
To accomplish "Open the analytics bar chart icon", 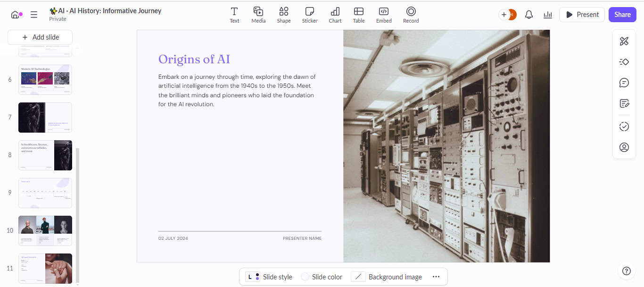I will tap(548, 15).
